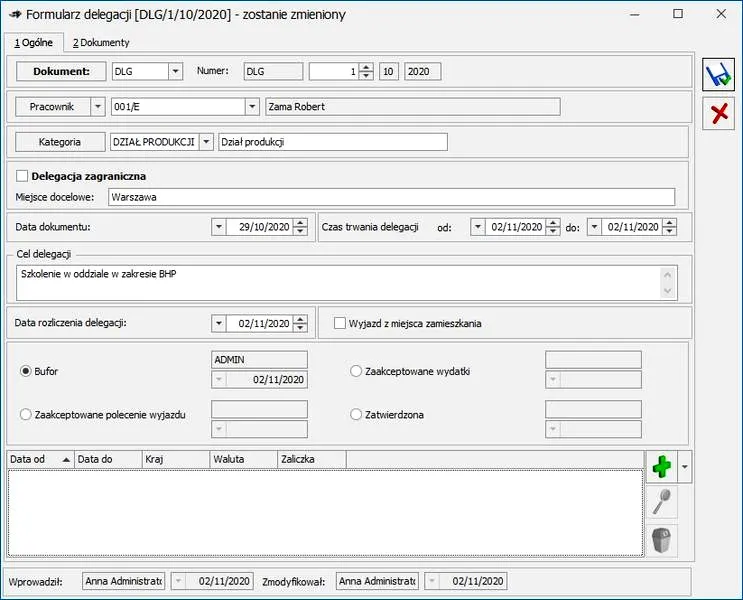743x600 pixels.
Task: Delete the selected row with the trash bin icon
Action: (661, 540)
